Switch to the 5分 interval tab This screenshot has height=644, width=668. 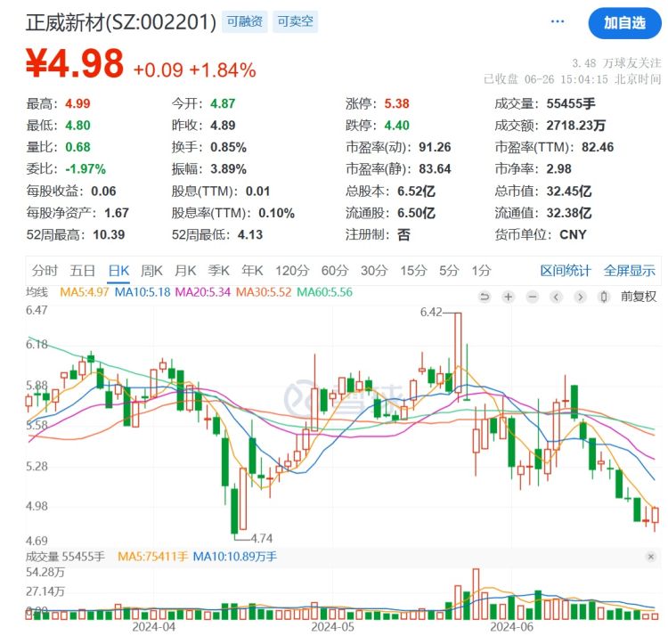tap(449, 271)
